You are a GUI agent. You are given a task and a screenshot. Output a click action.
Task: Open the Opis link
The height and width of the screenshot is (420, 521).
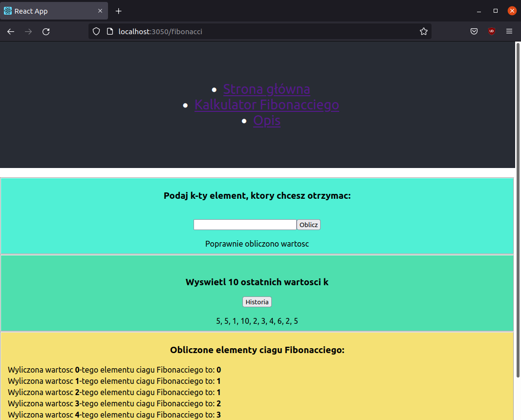[x=266, y=120]
